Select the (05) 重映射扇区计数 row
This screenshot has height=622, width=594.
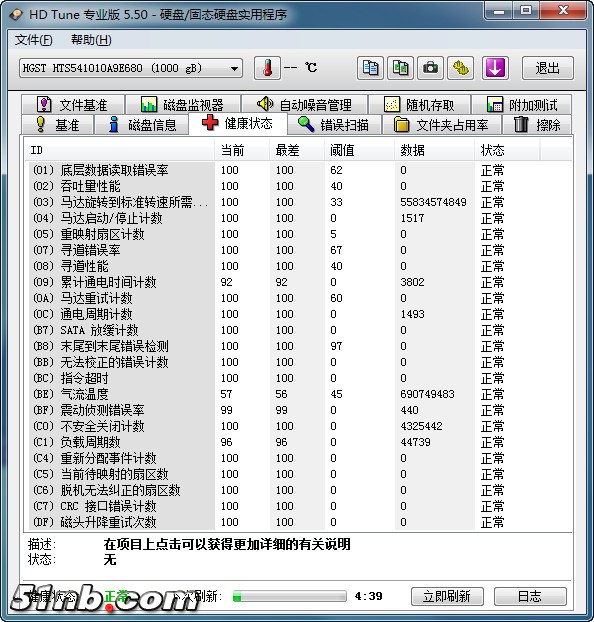(x=298, y=234)
